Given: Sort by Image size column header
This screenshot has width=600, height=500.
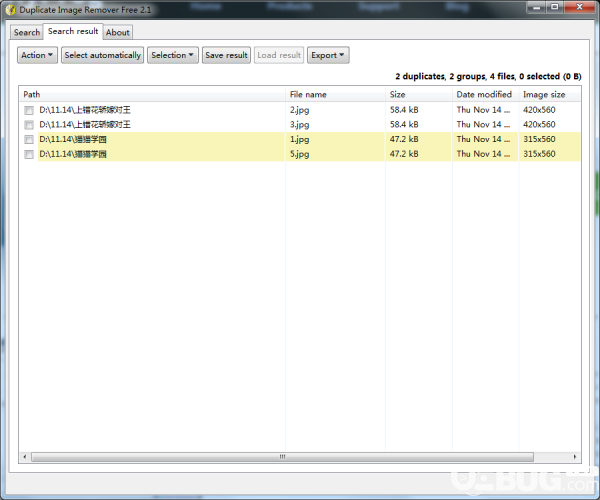Looking at the screenshot, I should 550,94.
